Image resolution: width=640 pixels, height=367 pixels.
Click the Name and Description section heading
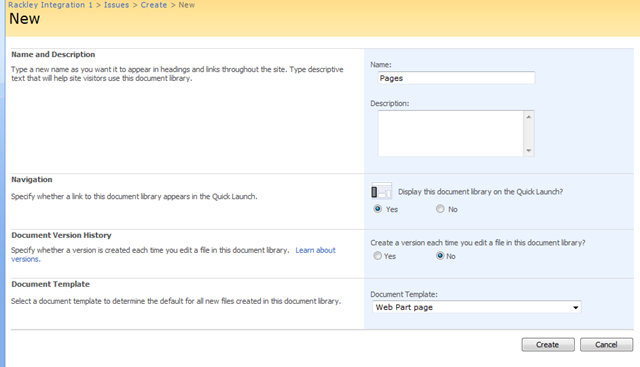point(53,54)
